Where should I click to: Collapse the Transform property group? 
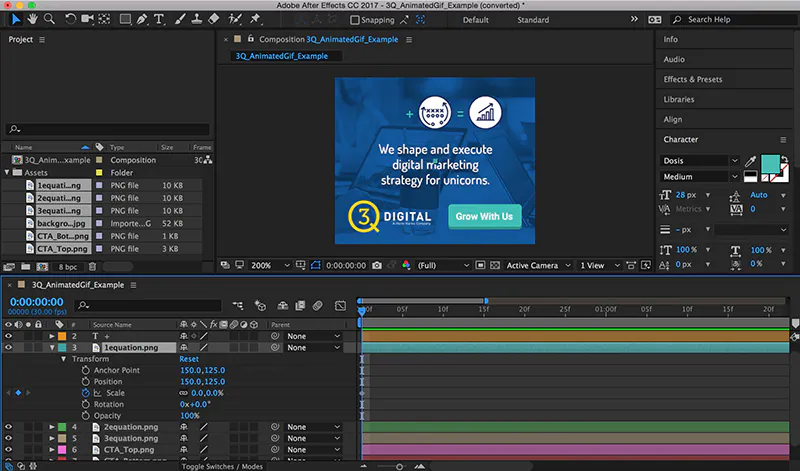tap(64, 359)
